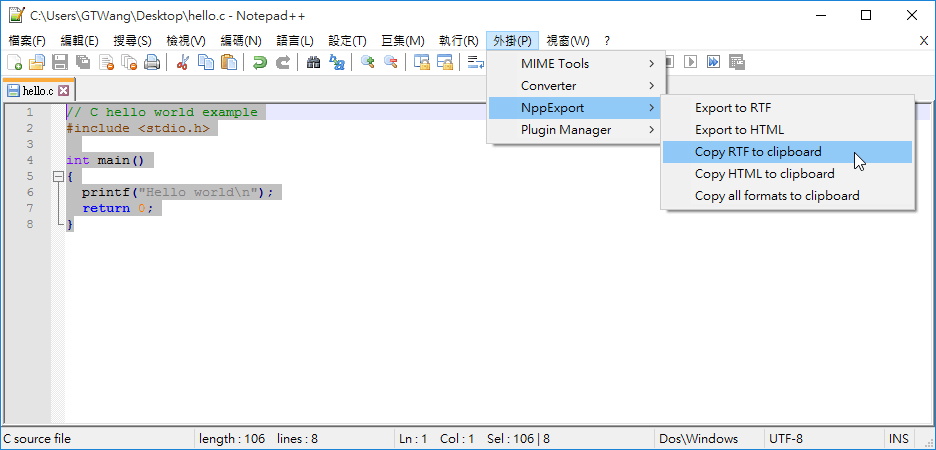
Task: Collapse the code fold at line 5
Action: [58, 177]
